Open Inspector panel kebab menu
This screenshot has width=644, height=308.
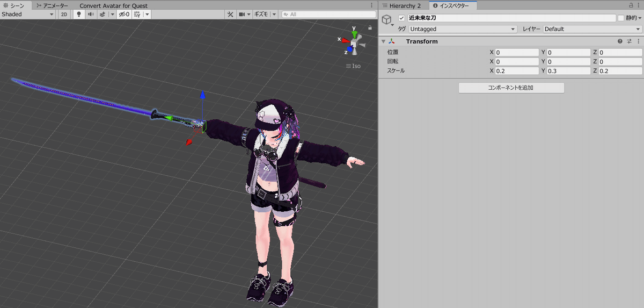[x=639, y=5]
